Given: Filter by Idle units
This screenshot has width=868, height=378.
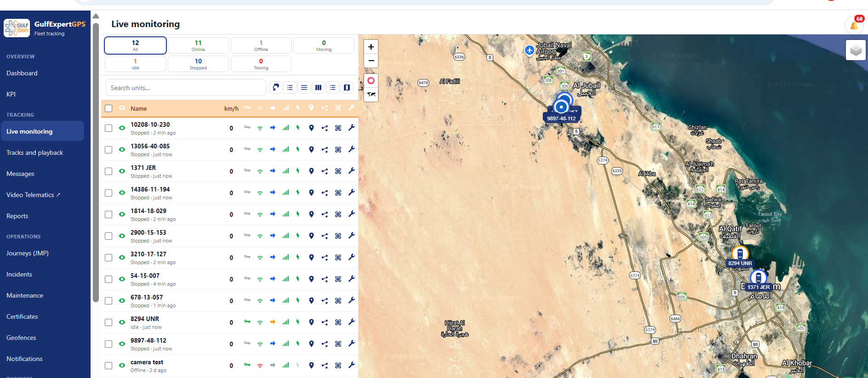Looking at the screenshot, I should (x=135, y=64).
